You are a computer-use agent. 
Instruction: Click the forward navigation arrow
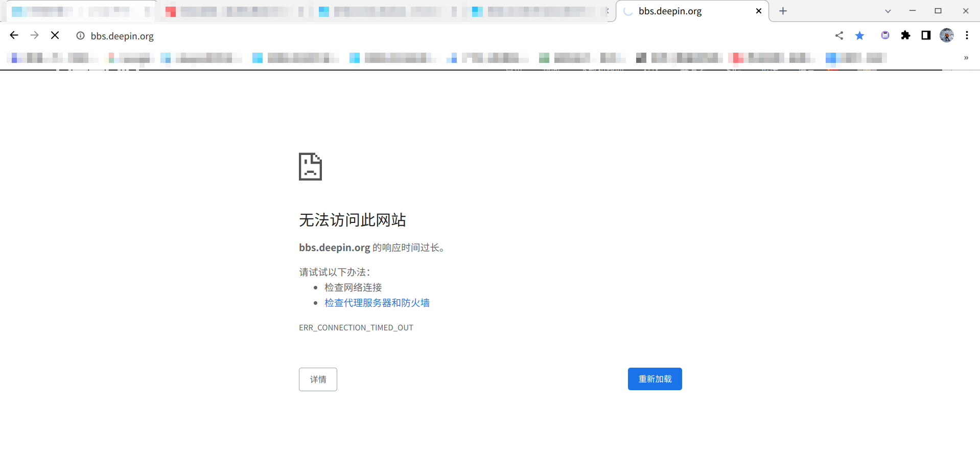point(34,35)
